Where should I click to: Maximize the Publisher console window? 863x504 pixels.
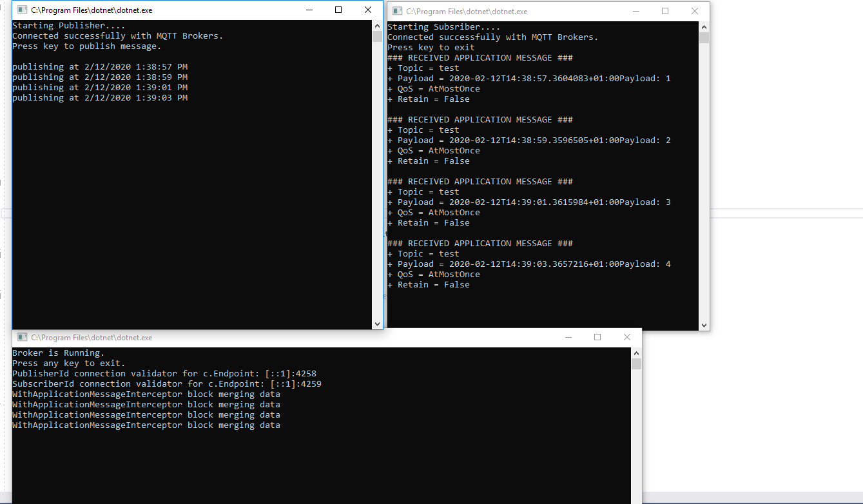338,10
